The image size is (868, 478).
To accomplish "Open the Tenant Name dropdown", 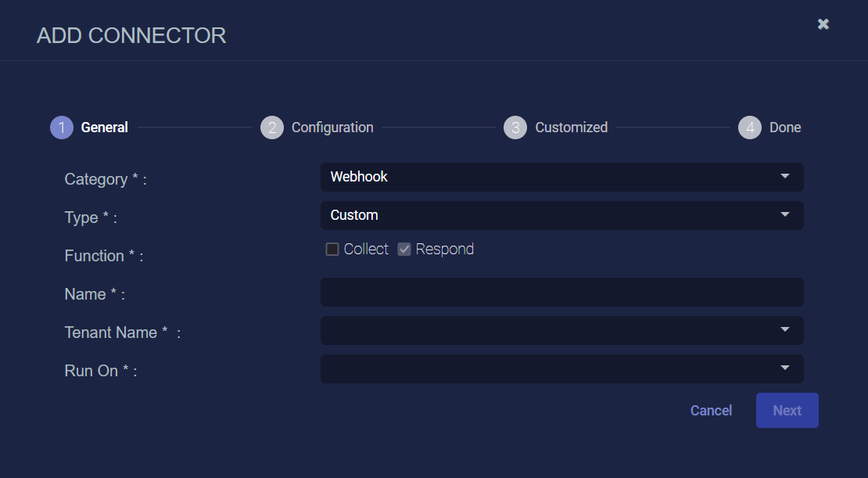I will (561, 330).
